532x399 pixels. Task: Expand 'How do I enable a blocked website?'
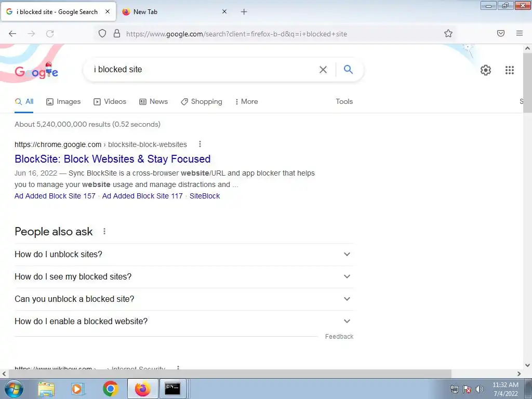(184, 321)
